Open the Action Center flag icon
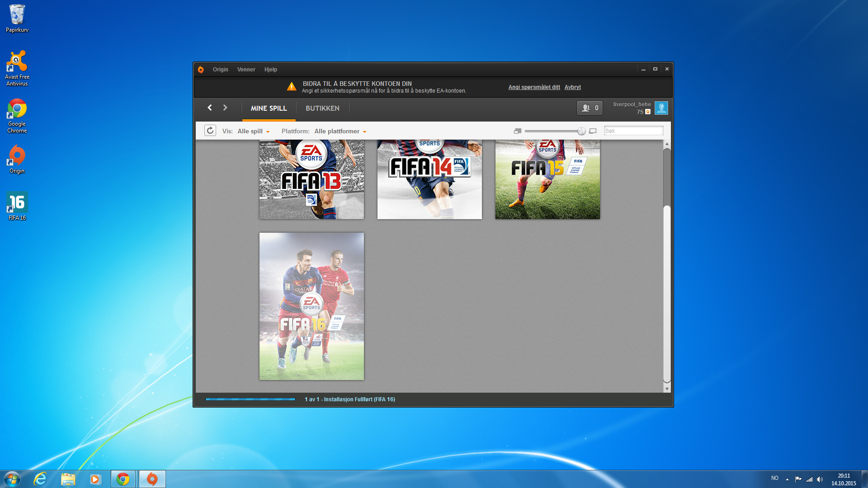The width and height of the screenshot is (868, 488). point(798,479)
